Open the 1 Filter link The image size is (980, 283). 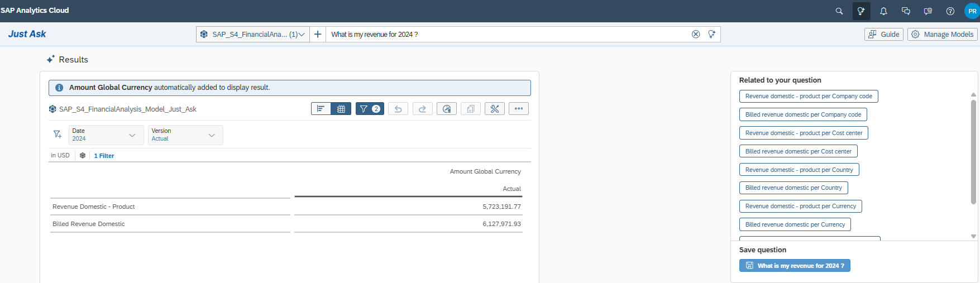[104, 156]
